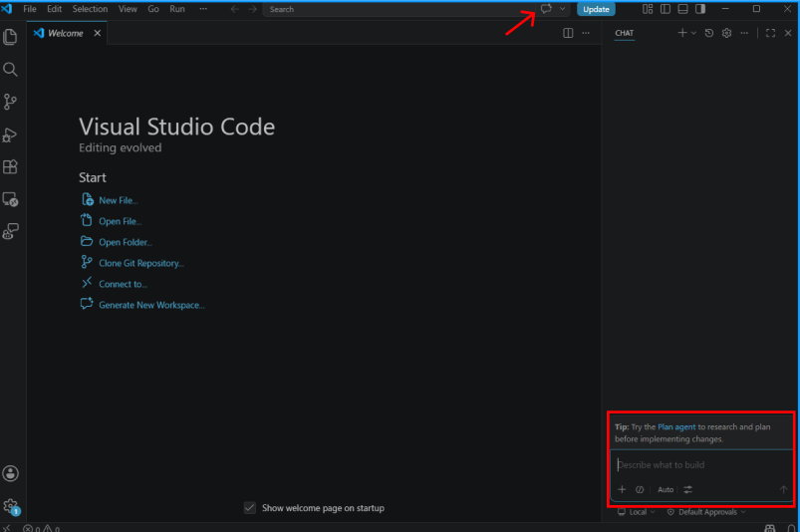Toggle Show welcome page on startup checkbox
Screen dimensions: 800x532
pos(249,508)
